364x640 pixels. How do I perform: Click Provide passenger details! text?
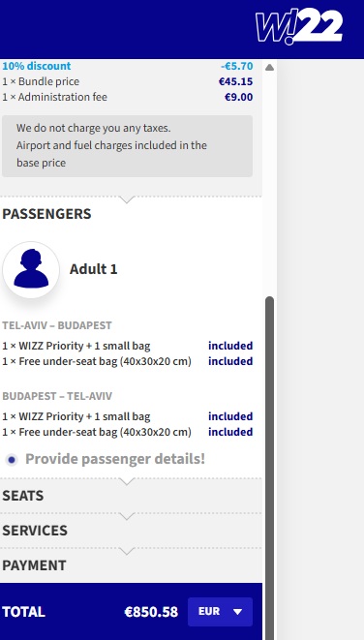(115, 459)
